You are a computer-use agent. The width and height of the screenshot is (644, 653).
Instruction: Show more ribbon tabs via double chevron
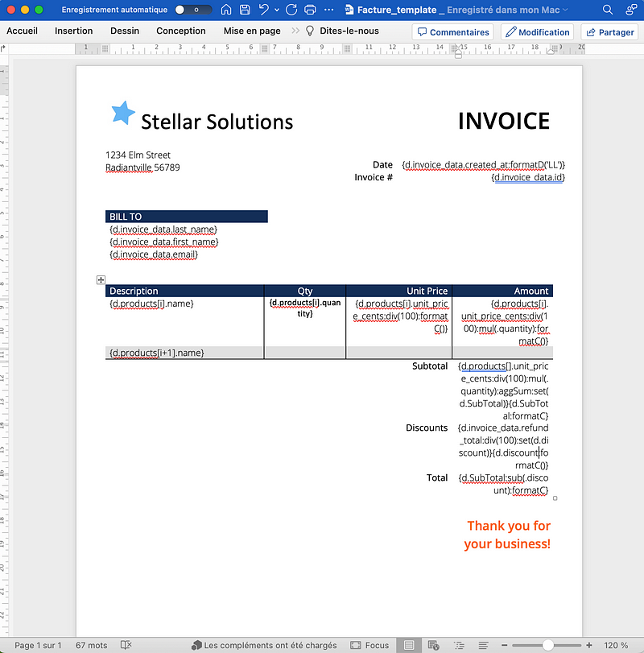295,31
